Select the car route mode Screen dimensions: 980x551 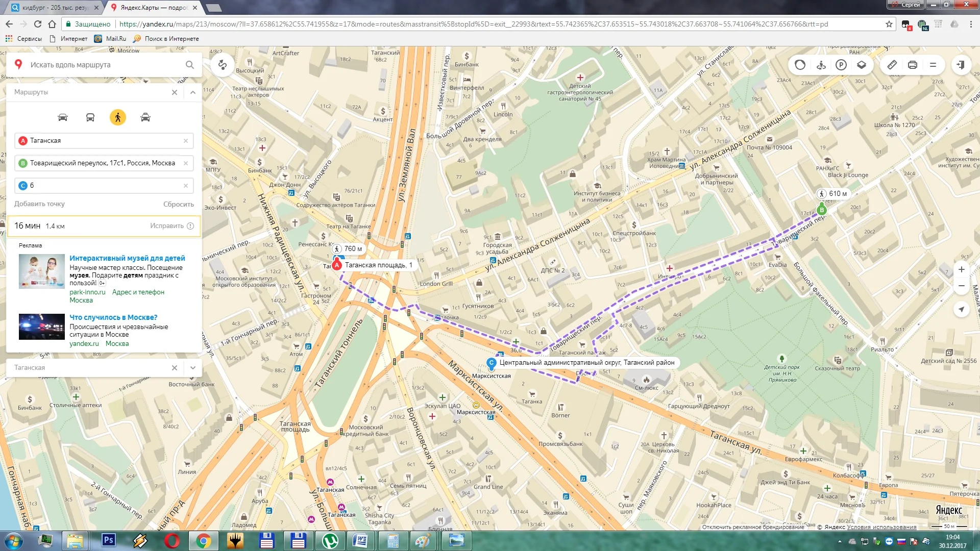click(63, 118)
